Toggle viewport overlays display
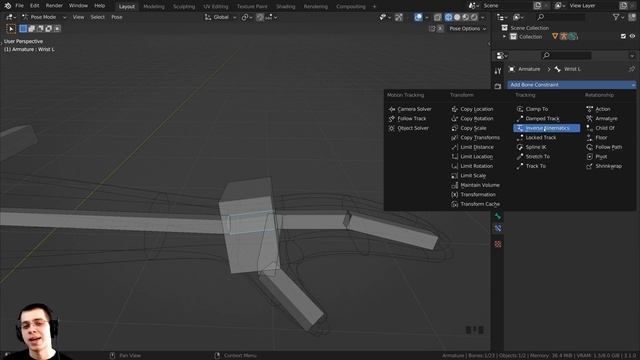 click(418, 17)
